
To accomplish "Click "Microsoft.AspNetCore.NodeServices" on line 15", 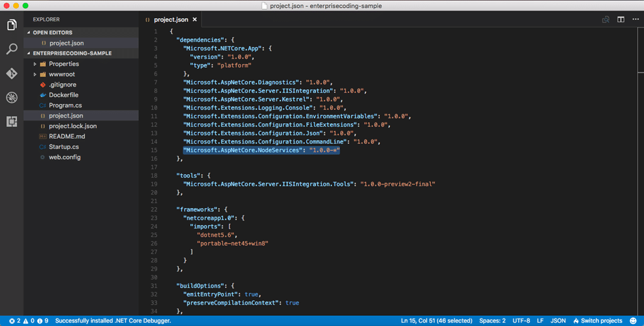I will point(243,150).
